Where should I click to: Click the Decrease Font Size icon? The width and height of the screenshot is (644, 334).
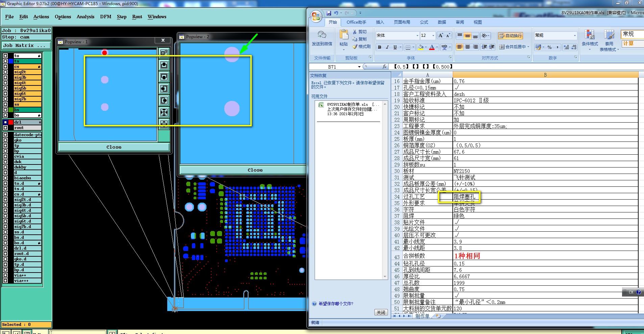coord(448,35)
